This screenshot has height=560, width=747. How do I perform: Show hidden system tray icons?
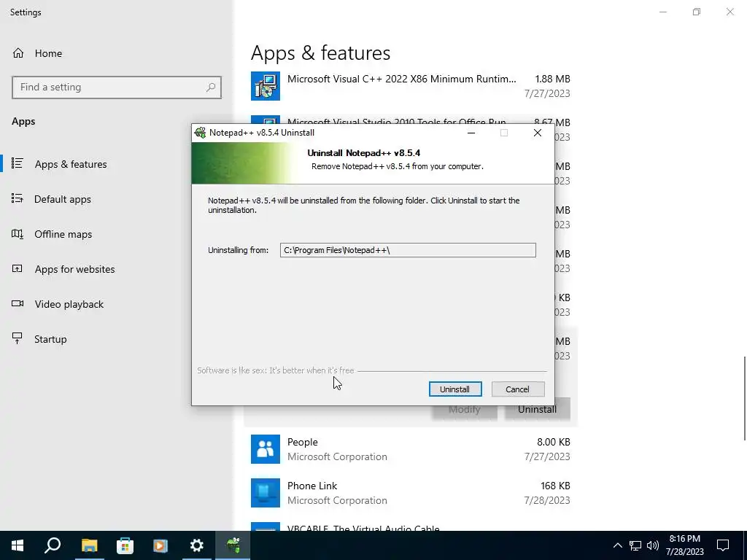click(x=617, y=545)
